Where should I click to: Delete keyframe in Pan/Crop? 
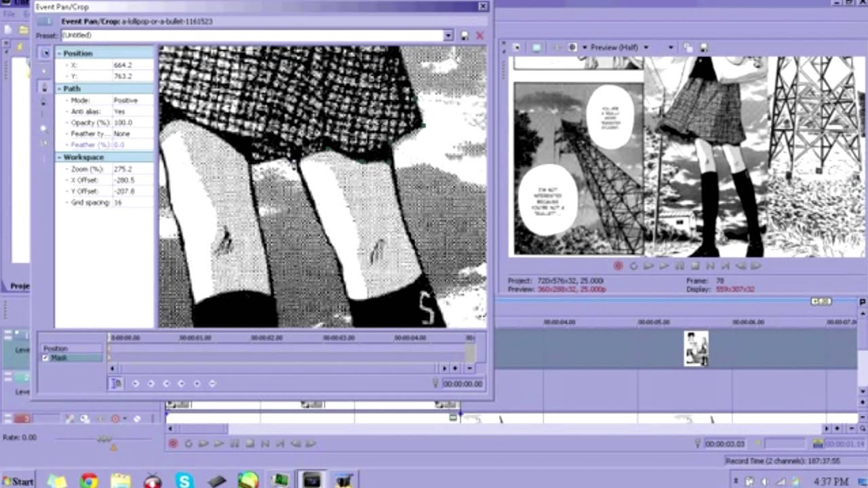point(212,384)
